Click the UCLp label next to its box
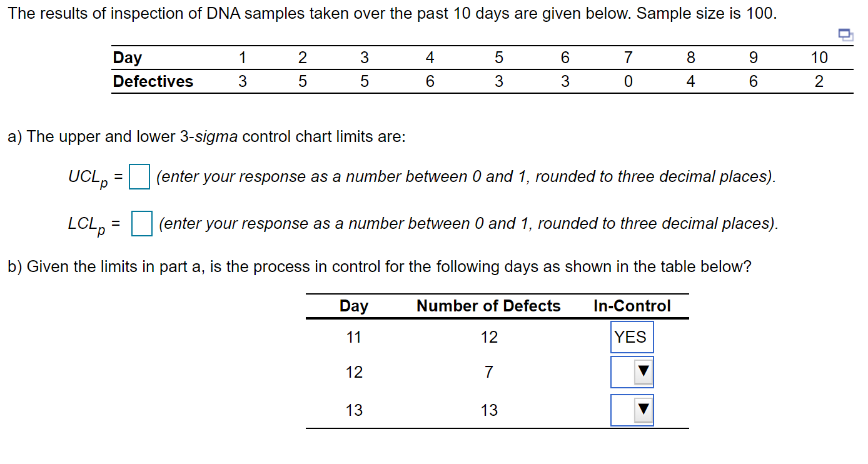Image resolution: width=868 pixels, height=464 pixels. tap(87, 177)
